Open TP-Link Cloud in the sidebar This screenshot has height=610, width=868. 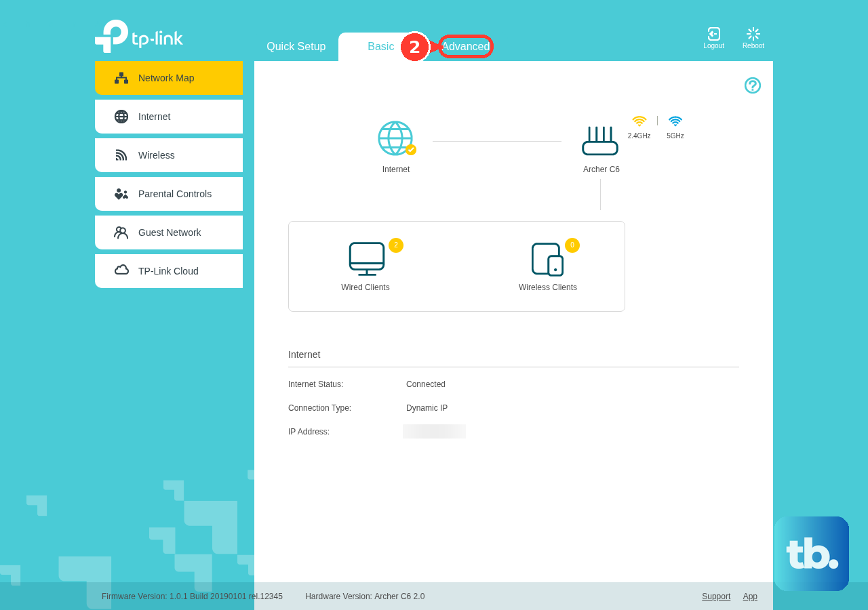coord(169,271)
